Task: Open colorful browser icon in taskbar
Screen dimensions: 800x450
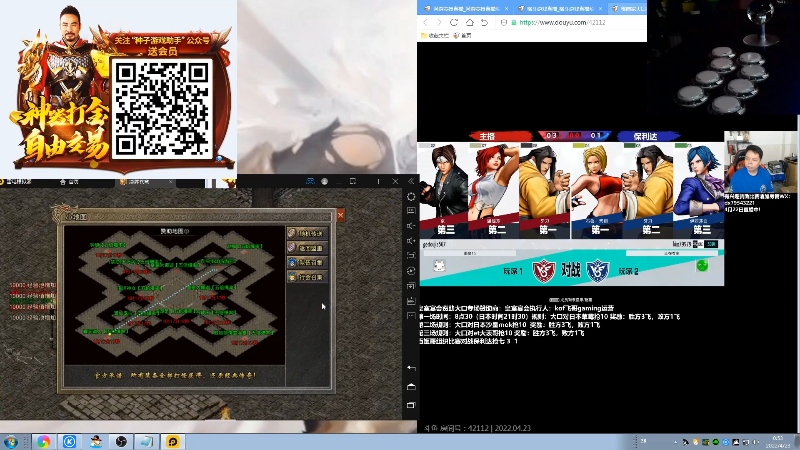Action: tap(43, 441)
